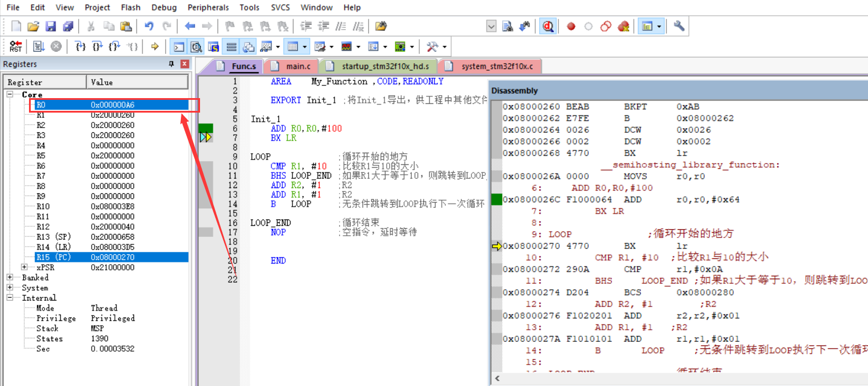
Task: Click the Disassembly window title bar
Action: point(678,91)
